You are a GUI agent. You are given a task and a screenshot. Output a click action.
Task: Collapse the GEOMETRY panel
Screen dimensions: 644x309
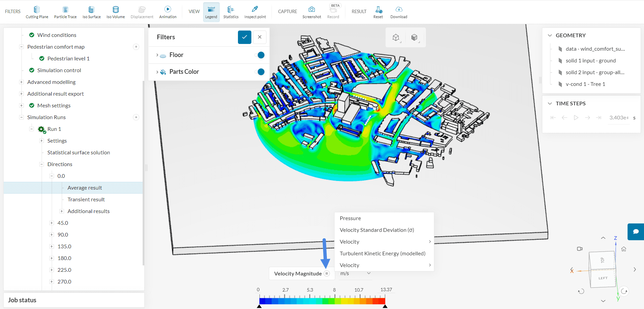point(550,36)
